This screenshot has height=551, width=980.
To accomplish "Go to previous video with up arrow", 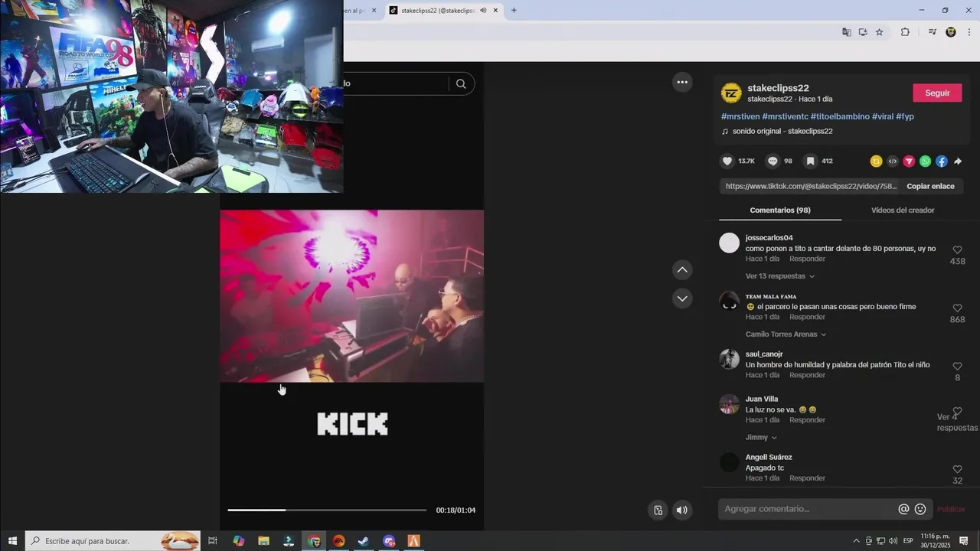I will coord(682,269).
